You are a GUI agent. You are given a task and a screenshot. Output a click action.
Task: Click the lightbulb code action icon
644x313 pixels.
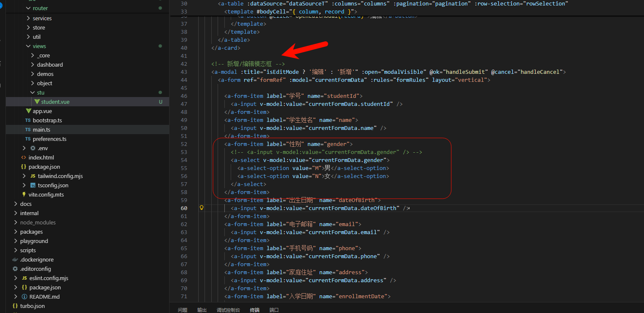pyautogui.click(x=202, y=208)
